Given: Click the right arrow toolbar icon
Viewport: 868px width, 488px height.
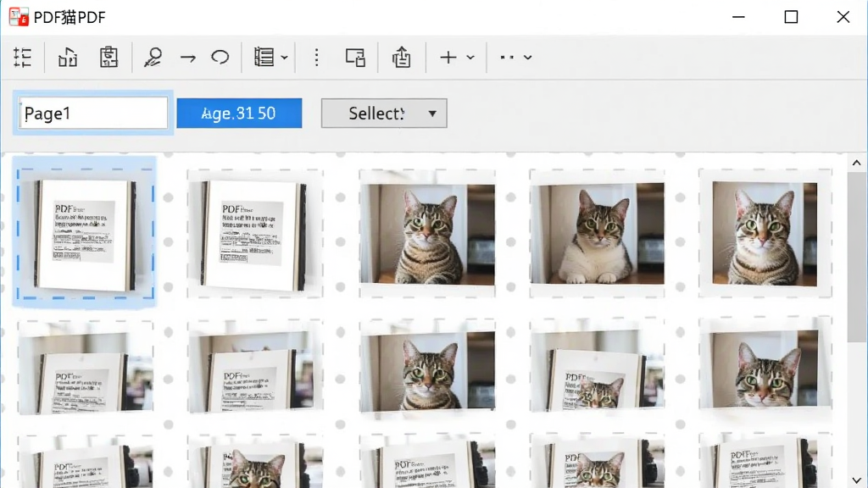Looking at the screenshot, I should coord(187,58).
